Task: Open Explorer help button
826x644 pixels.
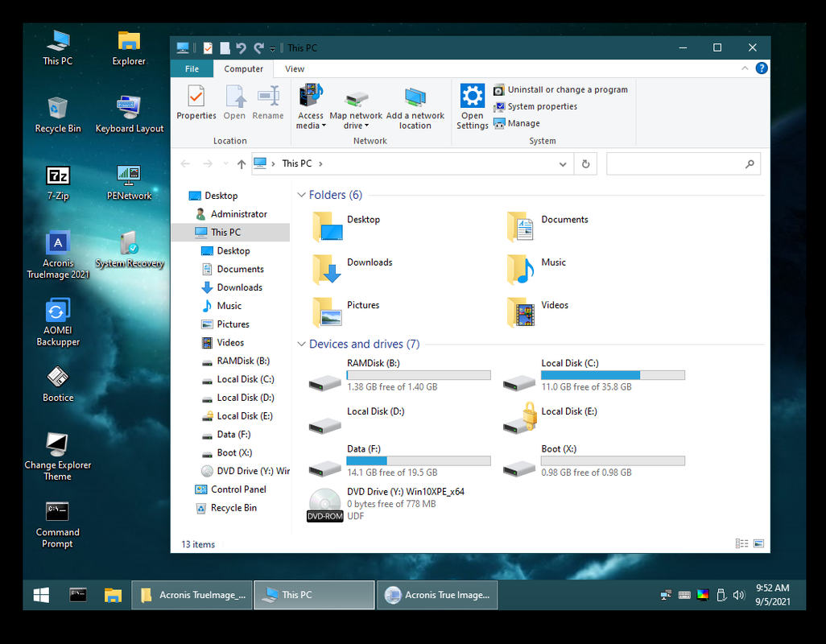Action: [762, 68]
